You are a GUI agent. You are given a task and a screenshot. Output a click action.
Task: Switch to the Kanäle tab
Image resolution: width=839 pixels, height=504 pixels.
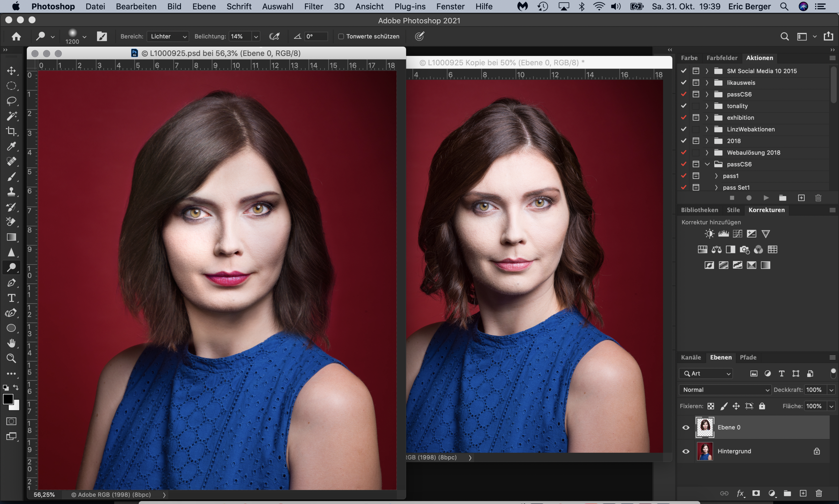tap(691, 357)
